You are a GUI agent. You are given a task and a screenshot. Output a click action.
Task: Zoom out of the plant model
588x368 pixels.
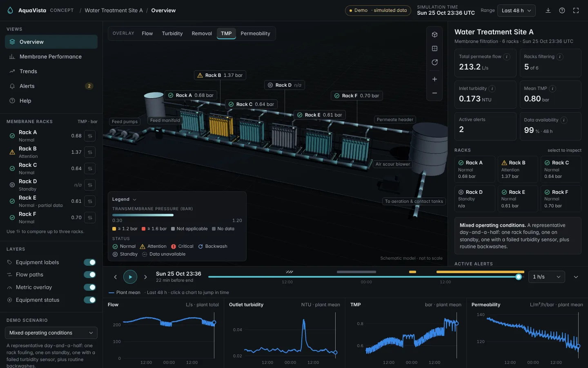point(434,93)
